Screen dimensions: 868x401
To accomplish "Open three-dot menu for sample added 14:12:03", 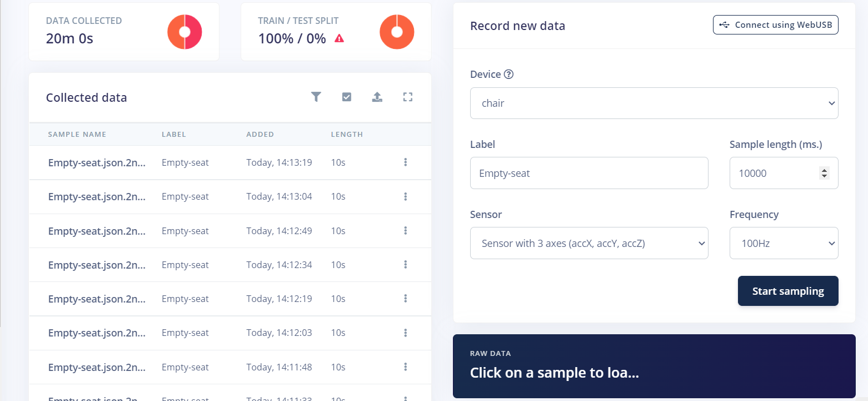I will coord(406,333).
